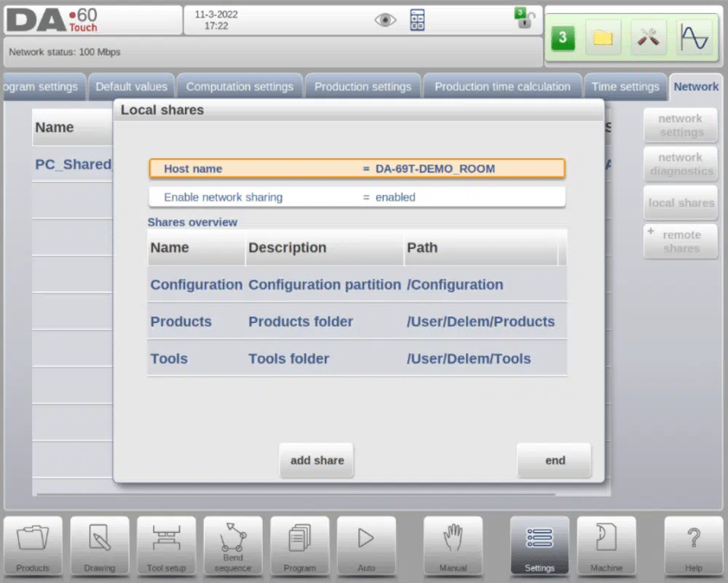Screen dimensions: 728x583
Task: Click the eye view icon in header
Action: (385, 20)
